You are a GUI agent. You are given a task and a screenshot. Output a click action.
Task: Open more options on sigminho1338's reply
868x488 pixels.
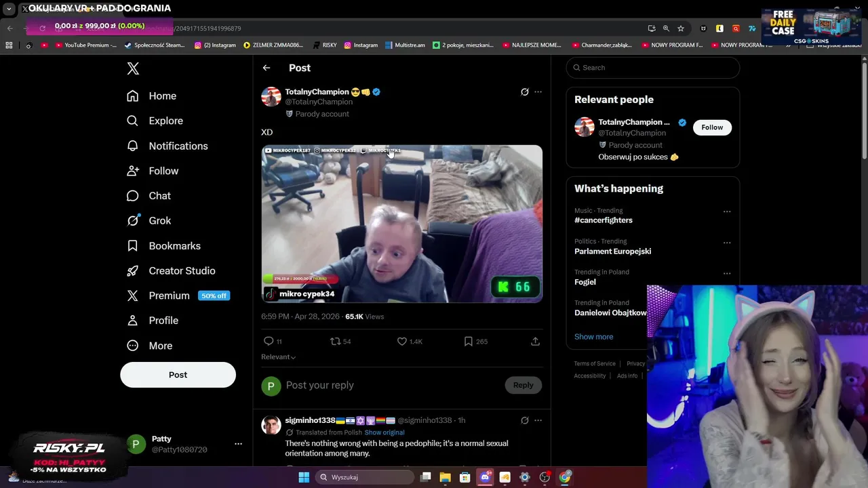coord(538,420)
